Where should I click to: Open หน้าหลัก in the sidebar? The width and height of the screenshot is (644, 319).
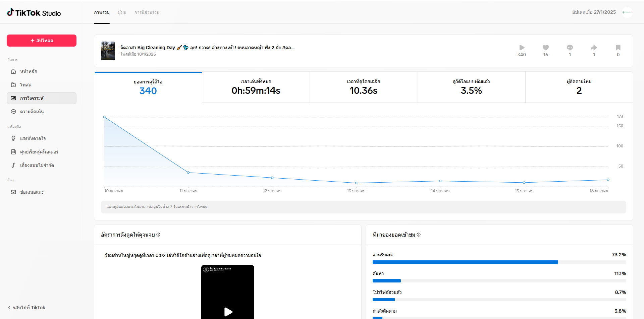coord(42,71)
